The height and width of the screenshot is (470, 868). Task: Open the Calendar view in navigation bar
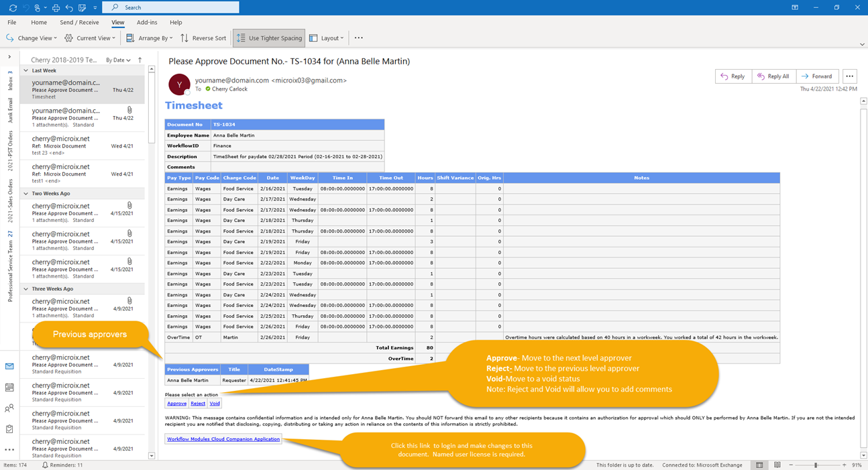(x=9, y=388)
